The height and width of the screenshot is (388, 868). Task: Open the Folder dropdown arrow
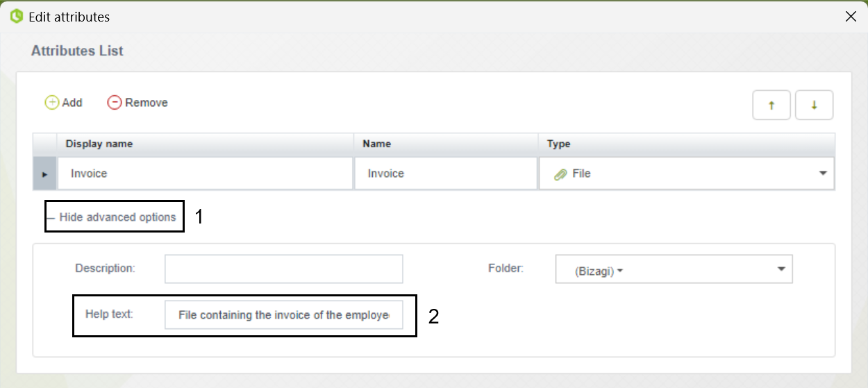[x=781, y=269]
